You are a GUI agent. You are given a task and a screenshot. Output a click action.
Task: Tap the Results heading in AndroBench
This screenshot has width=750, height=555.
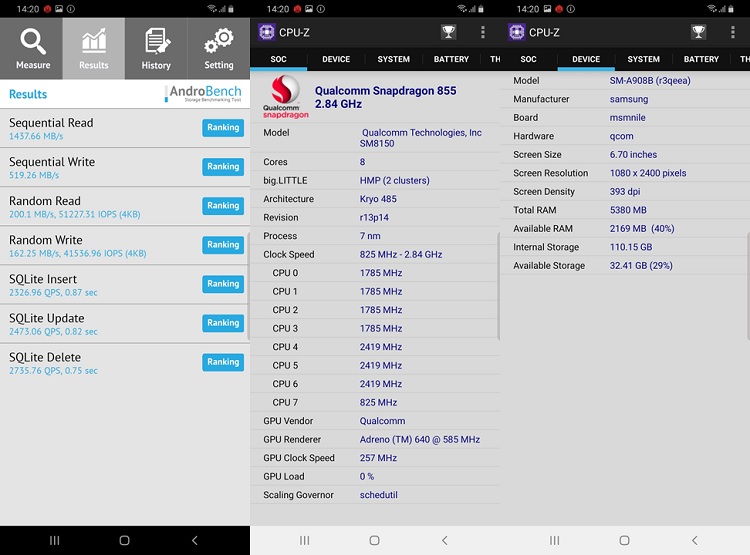coord(28,94)
